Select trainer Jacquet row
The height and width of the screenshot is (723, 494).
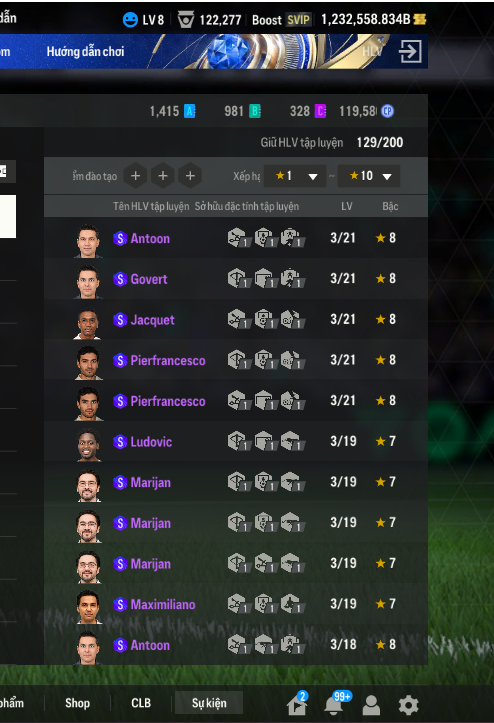[236, 320]
